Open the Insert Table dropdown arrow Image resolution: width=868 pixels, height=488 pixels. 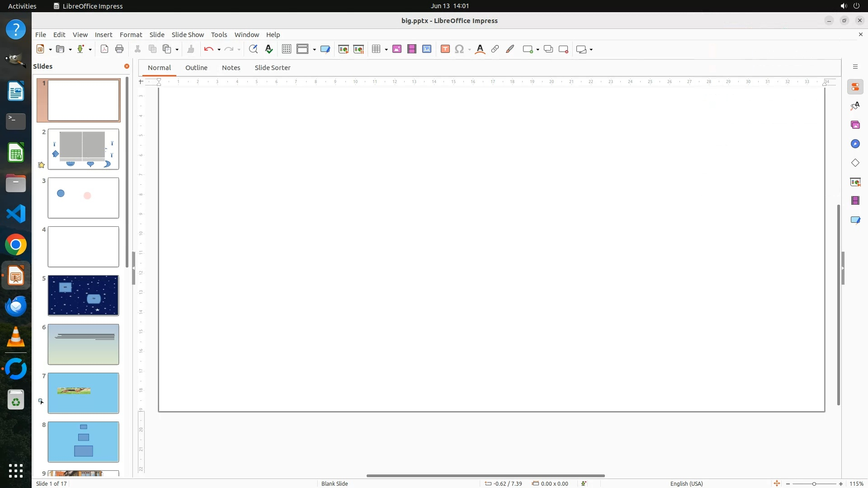click(x=386, y=50)
